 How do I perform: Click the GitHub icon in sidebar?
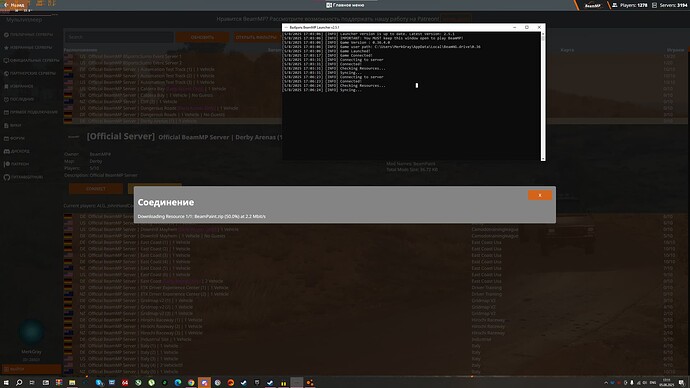[x=6, y=177]
